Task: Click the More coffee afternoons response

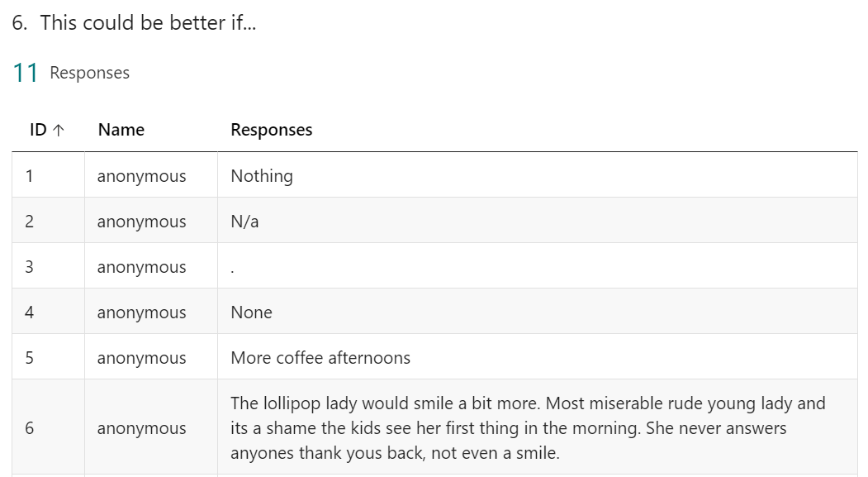Action: (x=320, y=357)
